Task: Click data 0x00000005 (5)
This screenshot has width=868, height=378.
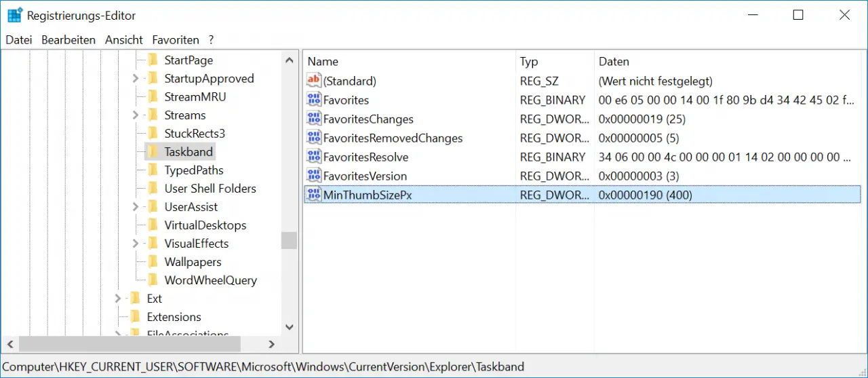Action: pos(639,138)
